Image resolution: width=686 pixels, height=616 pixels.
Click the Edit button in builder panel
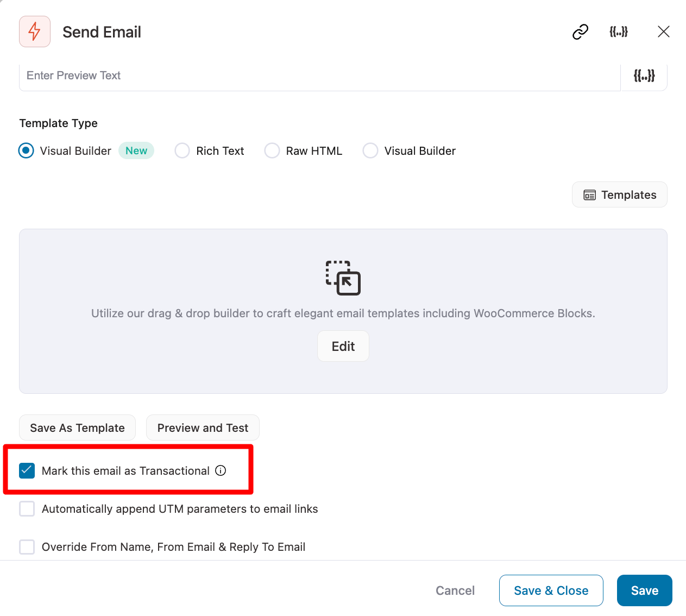click(343, 346)
